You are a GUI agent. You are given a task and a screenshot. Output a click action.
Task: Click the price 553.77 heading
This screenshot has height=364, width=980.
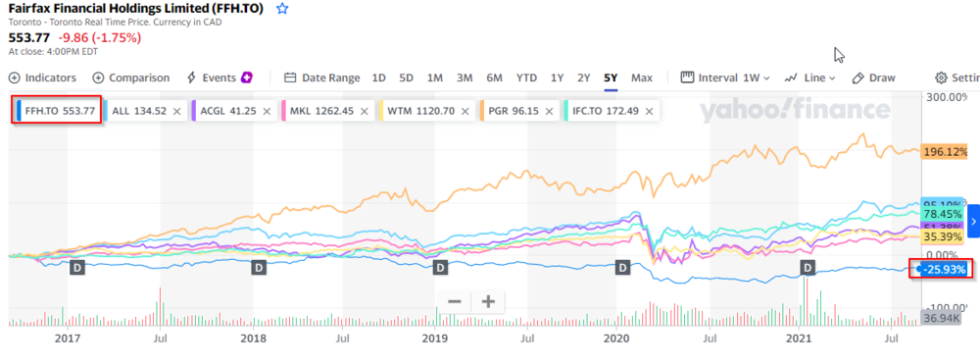[28, 37]
